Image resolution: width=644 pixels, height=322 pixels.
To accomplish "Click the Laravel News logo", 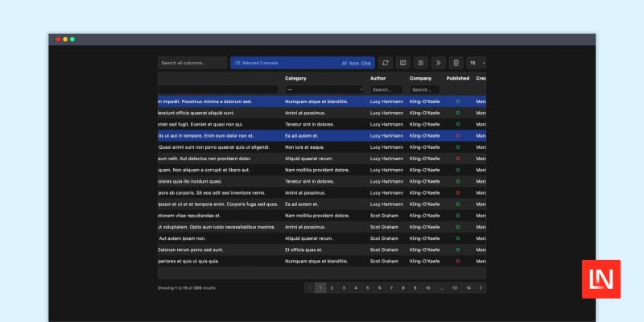I will tap(601, 279).
